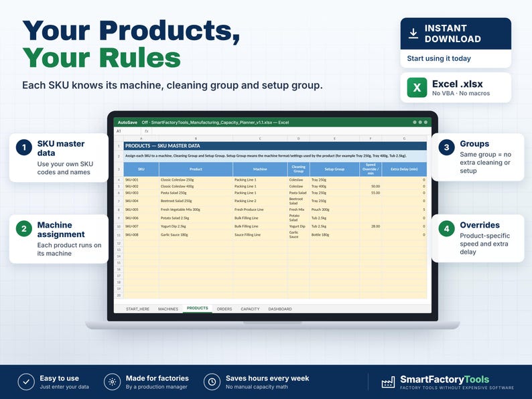
Task: Click the Yogurt Dip cleaning group cell
Action: click(299, 226)
